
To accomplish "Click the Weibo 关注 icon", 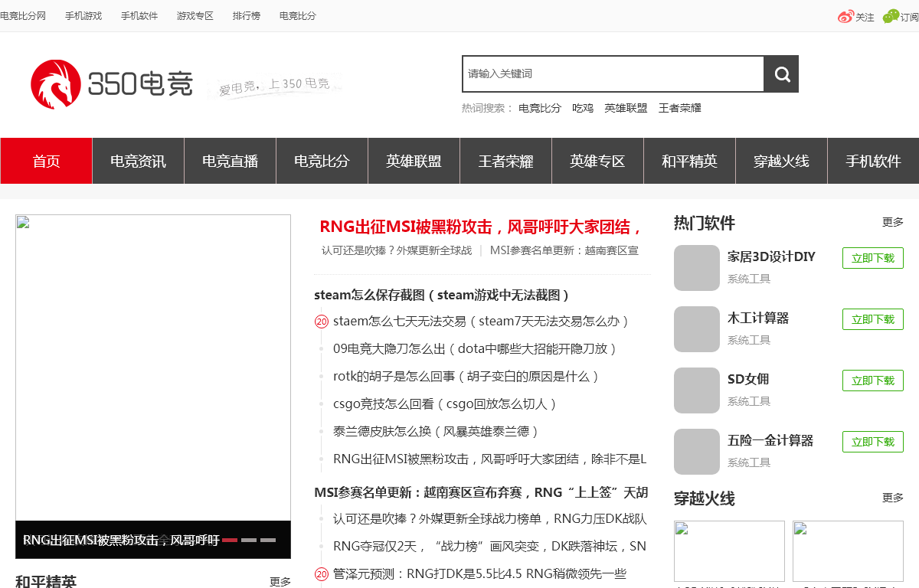I will (845, 17).
